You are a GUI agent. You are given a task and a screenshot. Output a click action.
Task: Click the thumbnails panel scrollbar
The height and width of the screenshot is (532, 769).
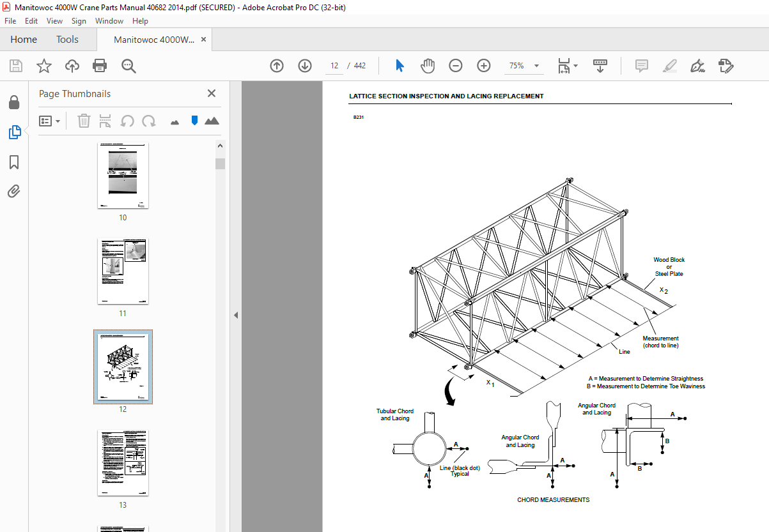(220, 163)
